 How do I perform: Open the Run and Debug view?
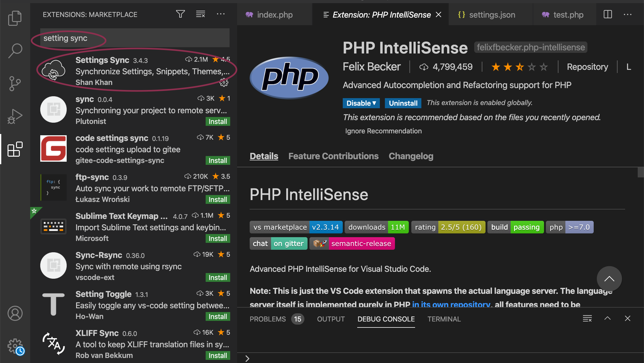point(15,116)
